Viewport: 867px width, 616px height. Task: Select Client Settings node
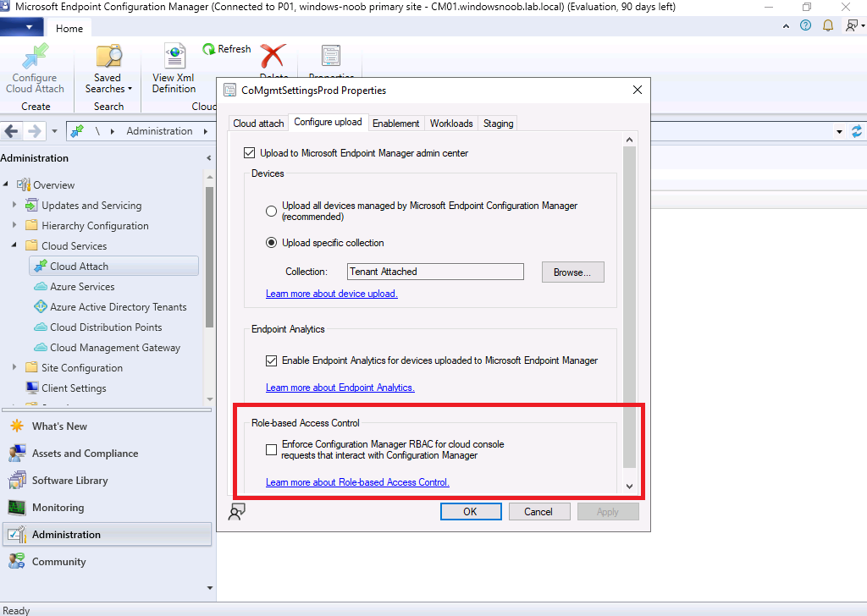click(74, 388)
